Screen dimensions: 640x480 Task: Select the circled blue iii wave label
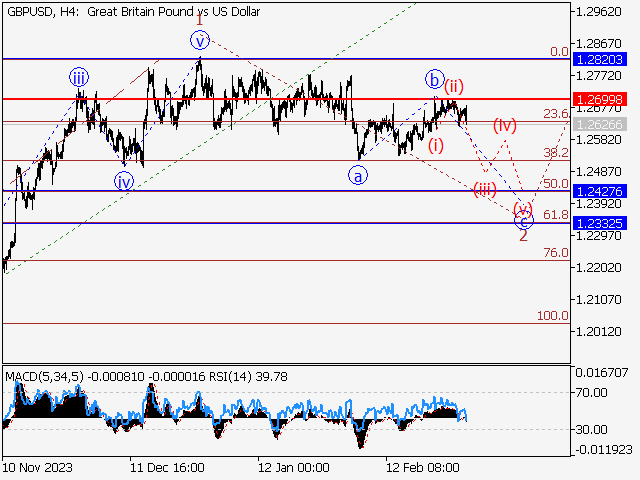tap(79, 78)
